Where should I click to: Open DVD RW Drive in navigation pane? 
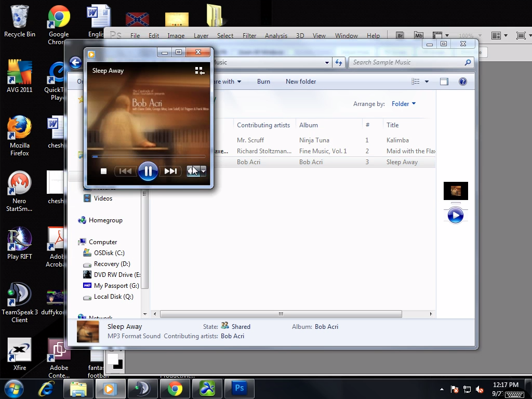coord(112,274)
